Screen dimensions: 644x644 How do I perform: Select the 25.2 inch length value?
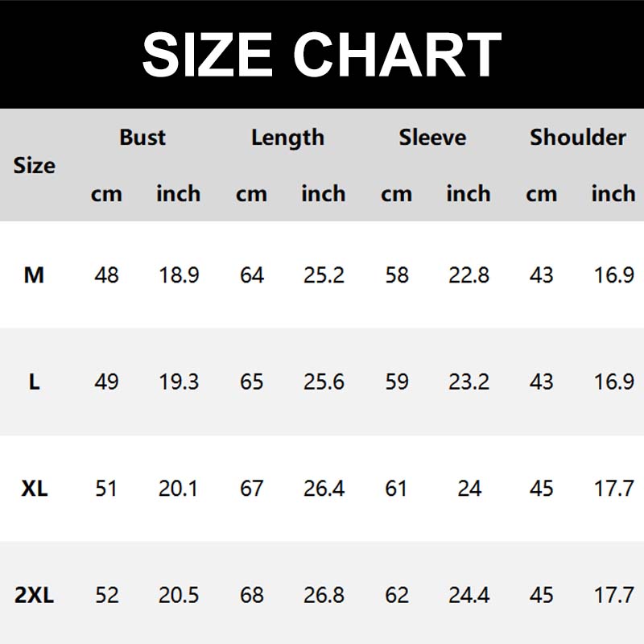point(324,275)
